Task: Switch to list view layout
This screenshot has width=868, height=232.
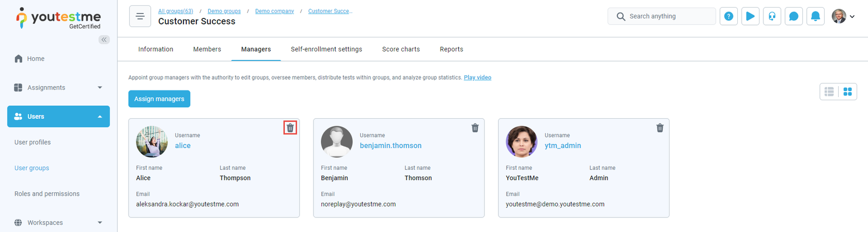Action: [829, 92]
